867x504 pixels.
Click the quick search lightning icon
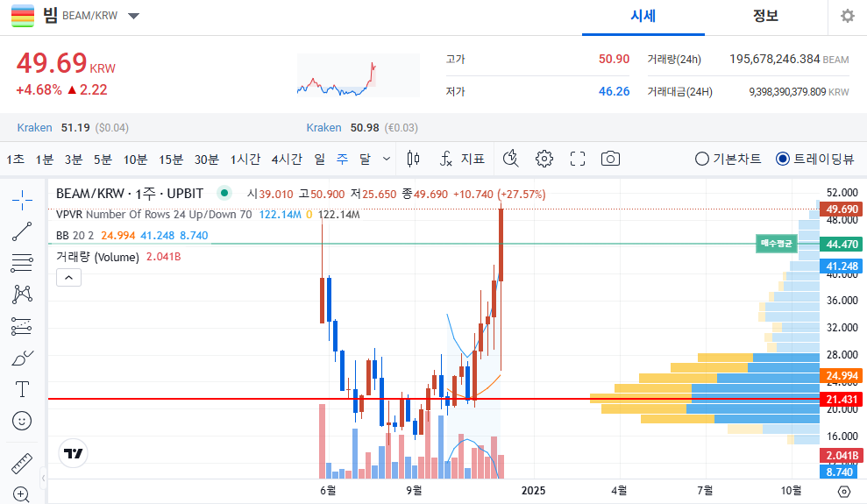(x=511, y=160)
